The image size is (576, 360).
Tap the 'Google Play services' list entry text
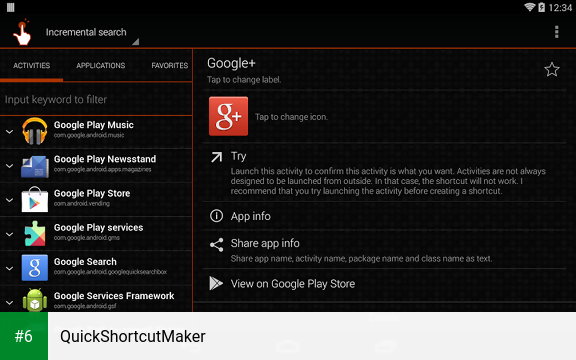click(98, 227)
